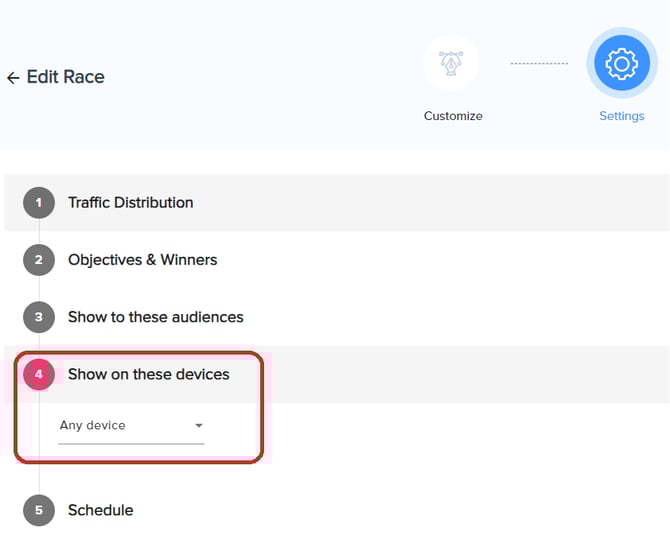Click the dotted connector between Customize and Settings

[x=538, y=63]
